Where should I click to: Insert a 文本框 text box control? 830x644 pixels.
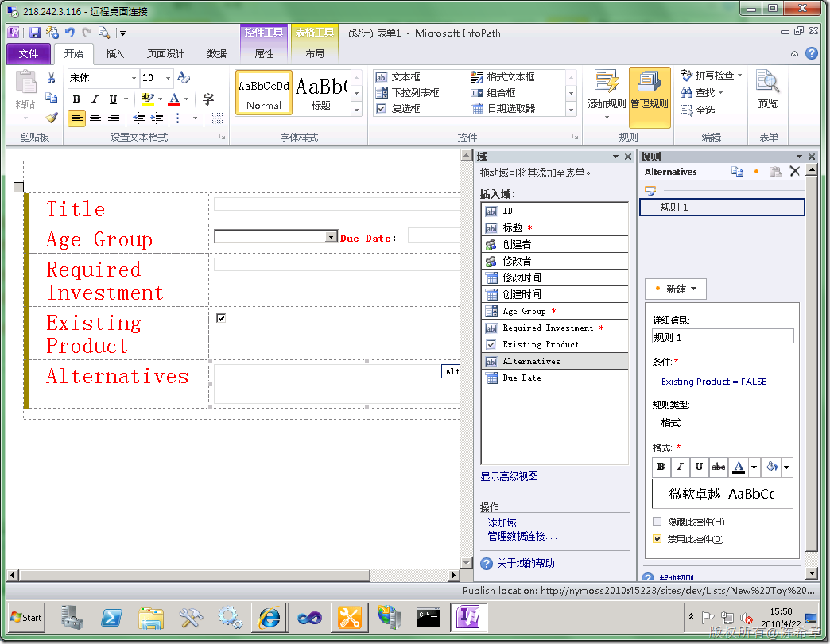pos(398,77)
